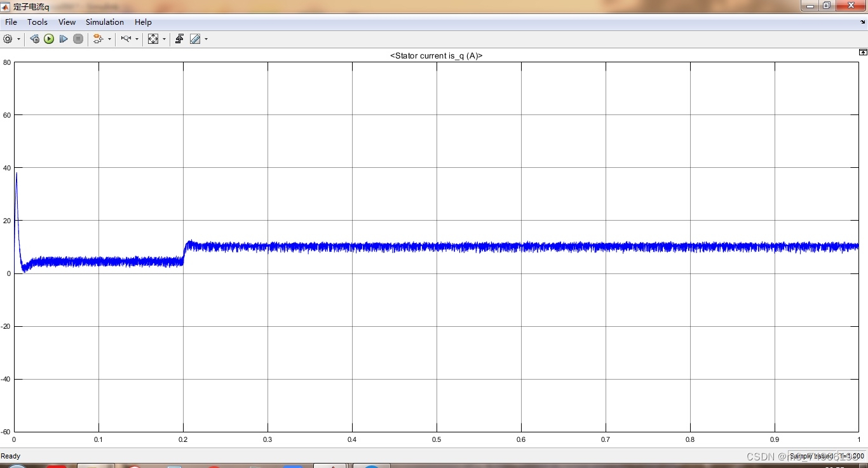Click the y-axis label 40
This screenshot has height=468, width=868.
pyautogui.click(x=6, y=168)
